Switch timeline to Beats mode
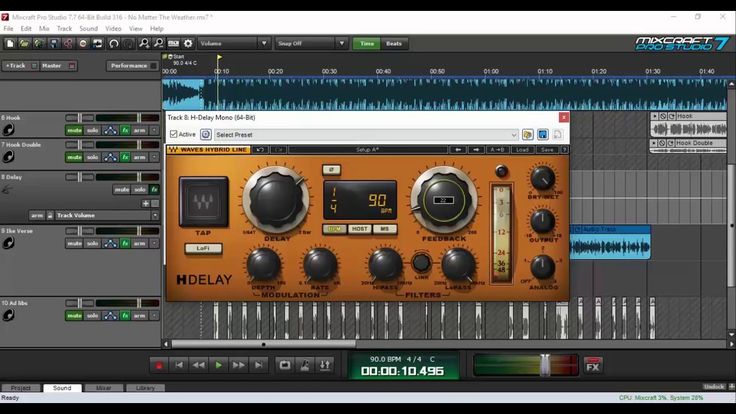The height and width of the screenshot is (414, 736). [394, 44]
